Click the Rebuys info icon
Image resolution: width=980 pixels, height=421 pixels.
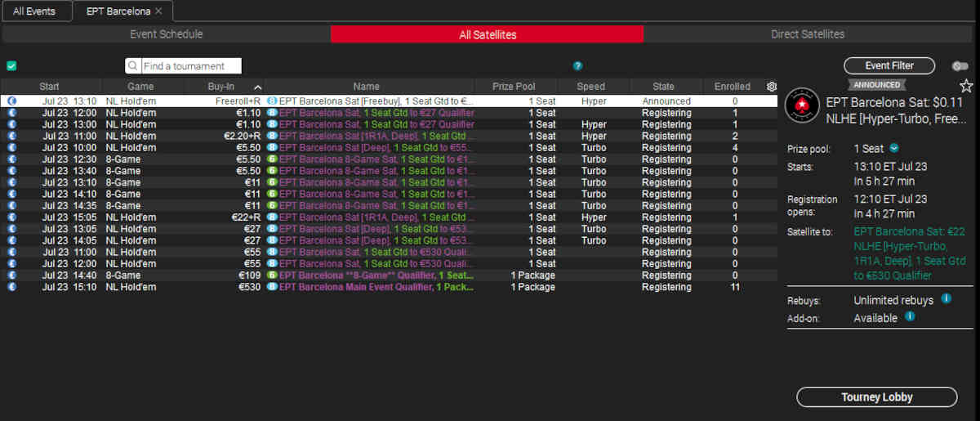[946, 299]
